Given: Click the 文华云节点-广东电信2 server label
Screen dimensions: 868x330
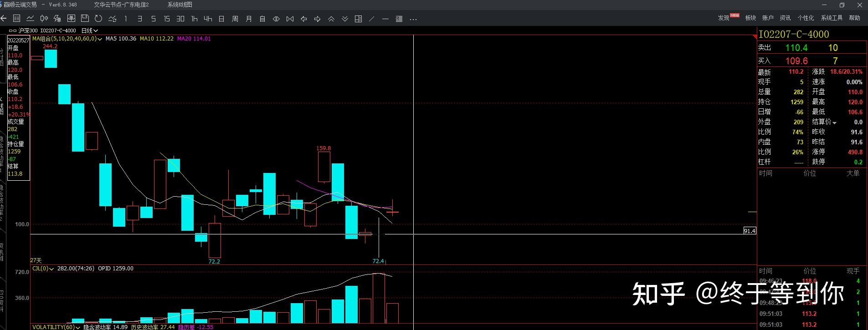Looking at the screenshot, I should pyautogui.click(x=121, y=5).
